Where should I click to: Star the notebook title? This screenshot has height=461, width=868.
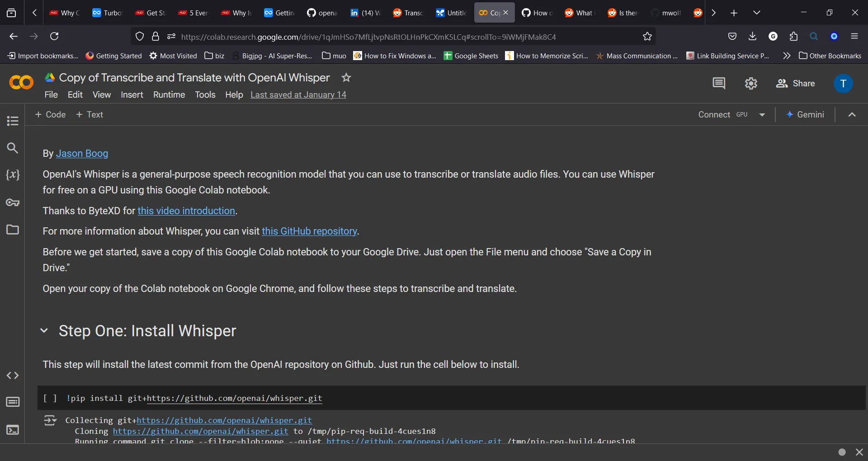click(346, 78)
